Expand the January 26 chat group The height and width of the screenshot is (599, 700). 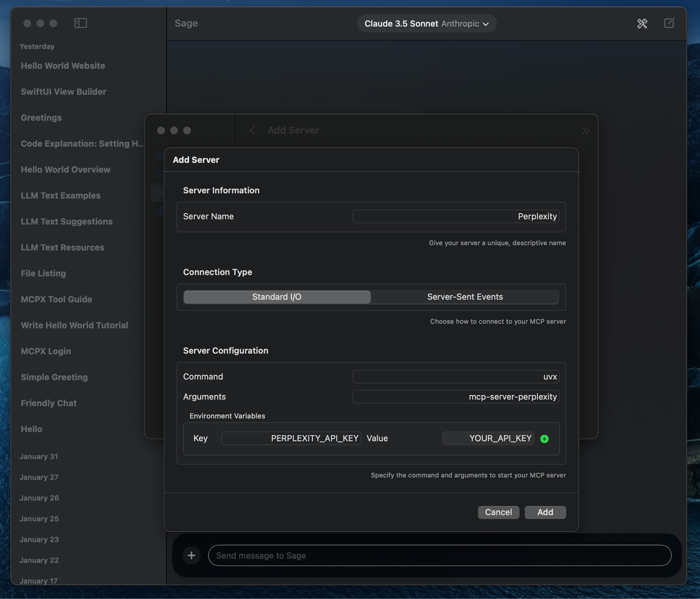click(x=39, y=498)
